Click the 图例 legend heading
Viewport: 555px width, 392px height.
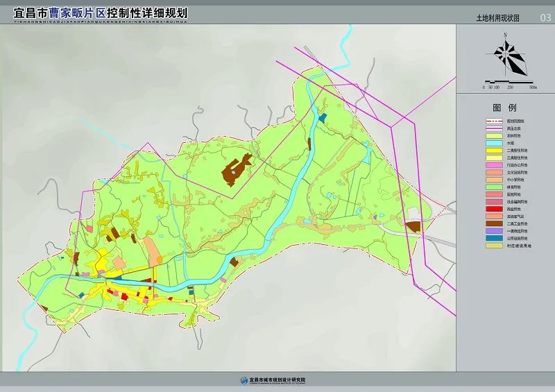tap(504, 108)
